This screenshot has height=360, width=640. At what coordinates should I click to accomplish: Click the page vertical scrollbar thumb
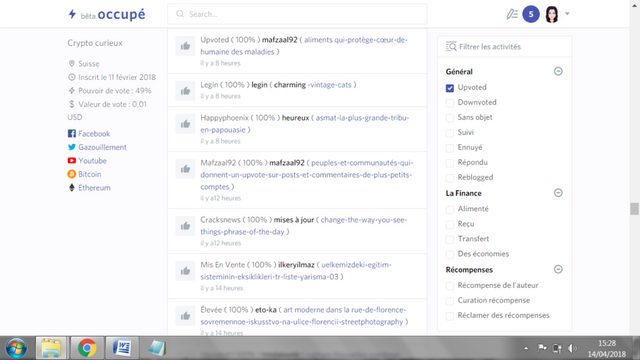[x=634, y=209]
